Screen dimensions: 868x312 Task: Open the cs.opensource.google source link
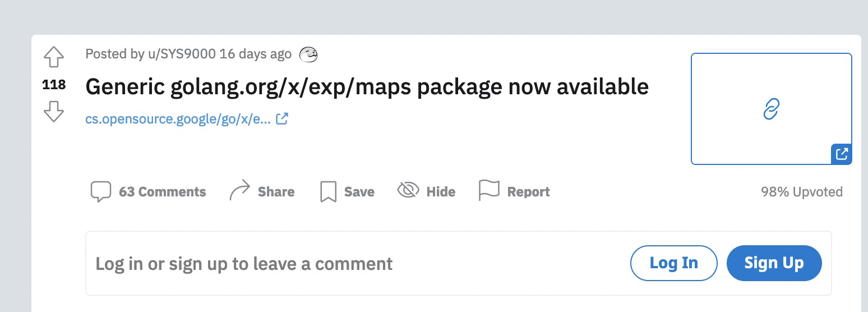click(x=178, y=119)
